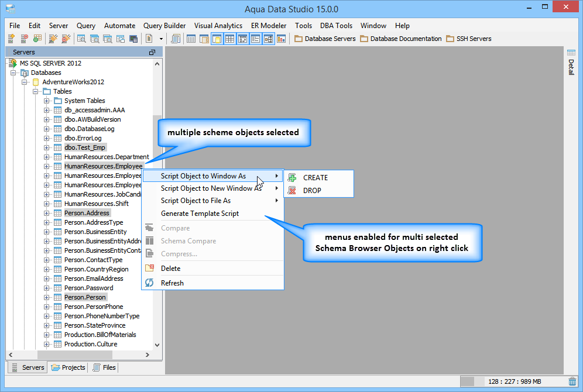The image size is (583, 392).
Task: Click the horizontal scroll right arrow
Action: 148,355
